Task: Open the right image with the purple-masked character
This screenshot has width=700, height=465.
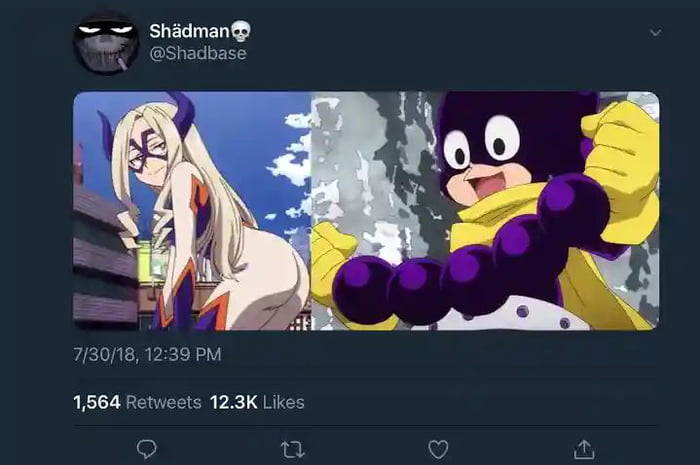Action: click(485, 210)
